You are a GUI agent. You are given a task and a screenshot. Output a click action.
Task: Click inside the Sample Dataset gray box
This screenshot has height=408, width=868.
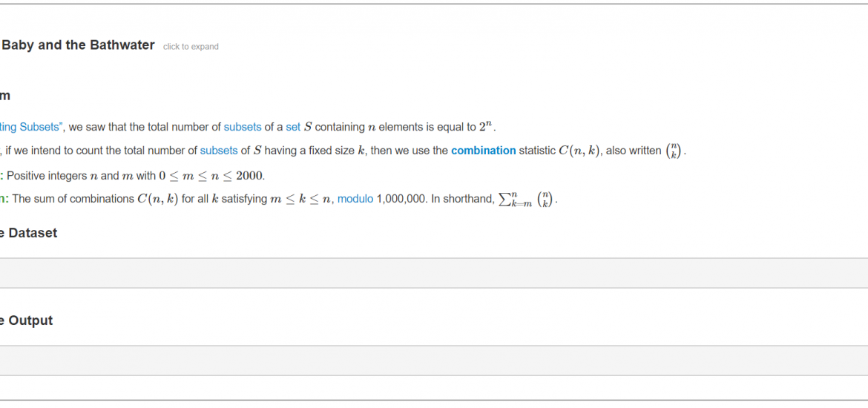coord(434,273)
